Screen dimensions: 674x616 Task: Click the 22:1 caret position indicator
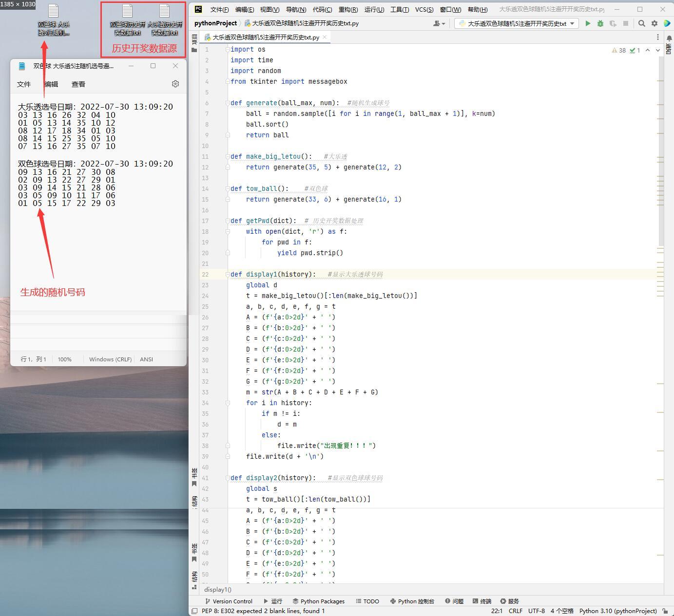click(497, 611)
